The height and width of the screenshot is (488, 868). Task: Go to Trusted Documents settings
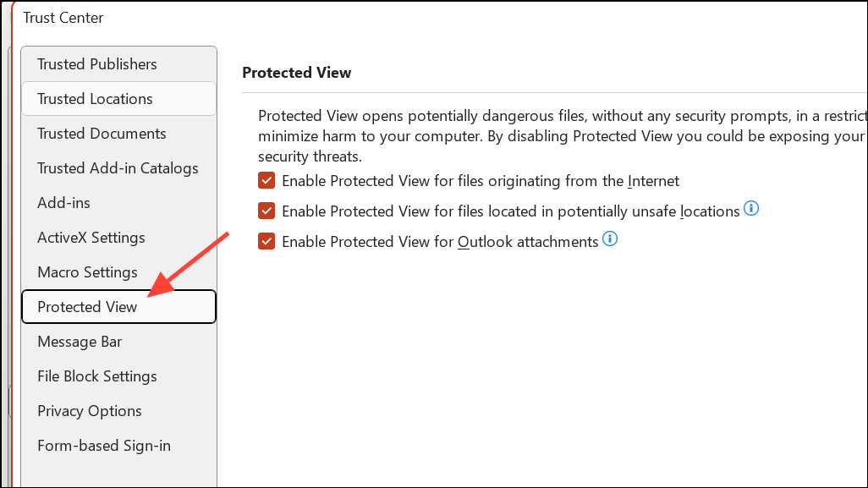coord(102,134)
